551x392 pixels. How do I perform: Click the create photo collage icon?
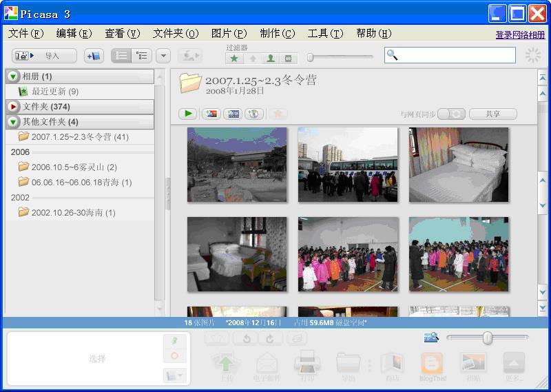(x=211, y=114)
